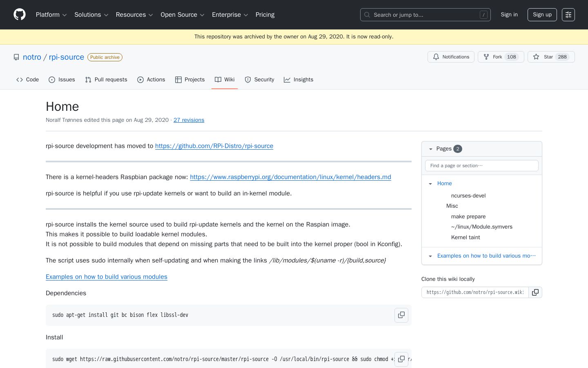Jump to ncurses-devel section
588x368 pixels.
[x=468, y=196]
